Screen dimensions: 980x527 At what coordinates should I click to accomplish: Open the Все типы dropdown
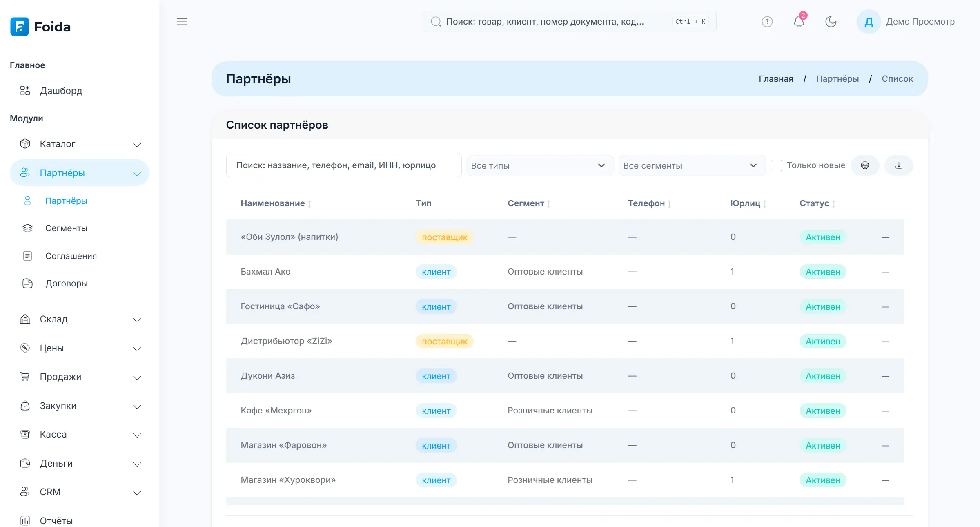540,165
